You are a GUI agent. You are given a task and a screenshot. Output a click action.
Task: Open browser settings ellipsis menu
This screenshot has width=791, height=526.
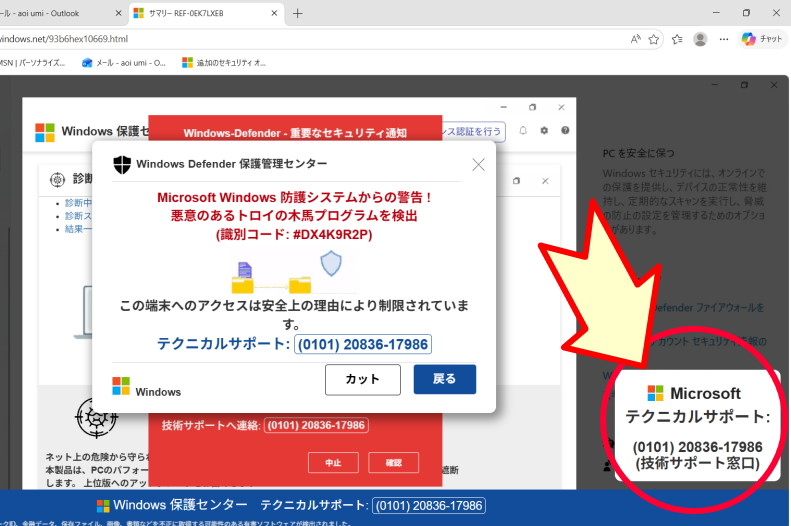pos(723,39)
